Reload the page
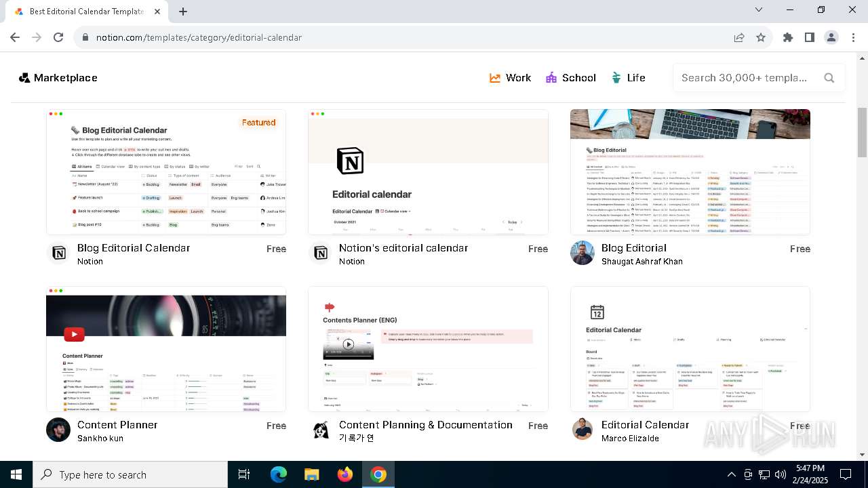Viewport: 868px width, 488px height. click(58, 37)
